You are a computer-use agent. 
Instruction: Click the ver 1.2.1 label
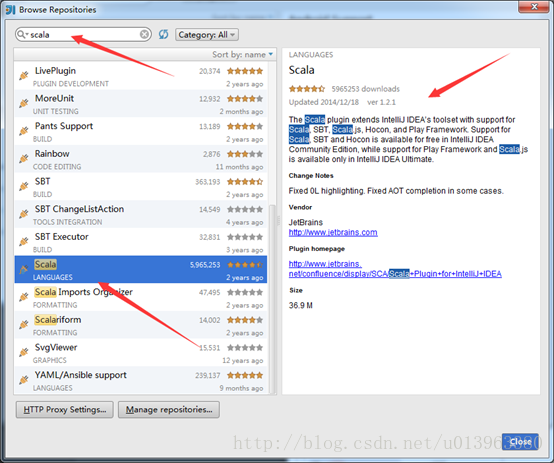coord(382,102)
